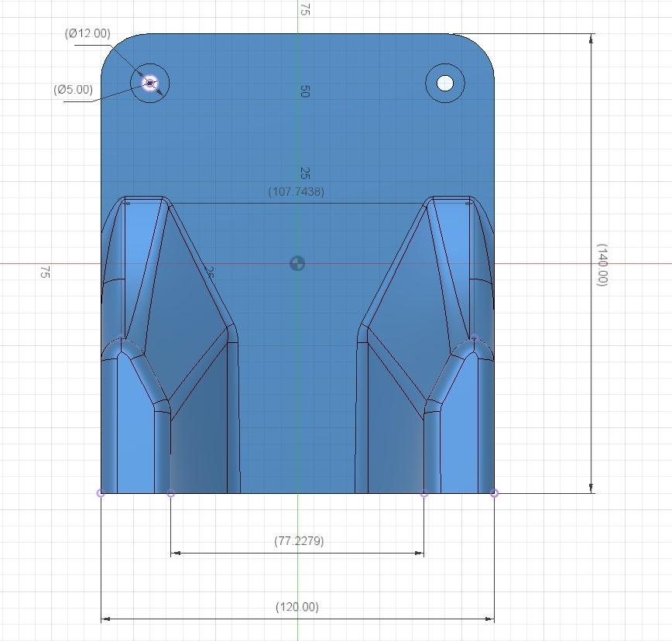The height and width of the screenshot is (641, 672).
Task: Select the white through-hole without dimension leaders
Action: (x=445, y=83)
